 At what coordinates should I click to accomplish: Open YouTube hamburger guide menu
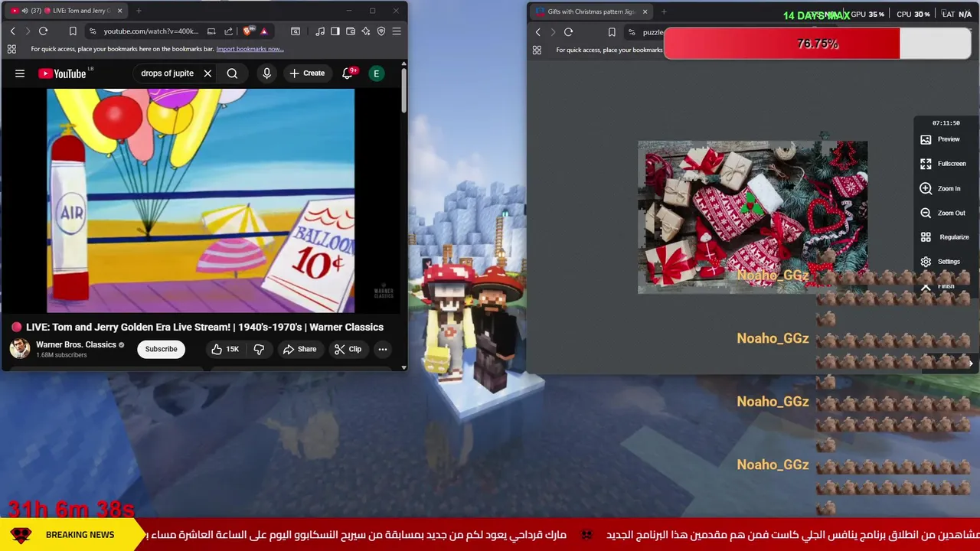click(x=20, y=73)
